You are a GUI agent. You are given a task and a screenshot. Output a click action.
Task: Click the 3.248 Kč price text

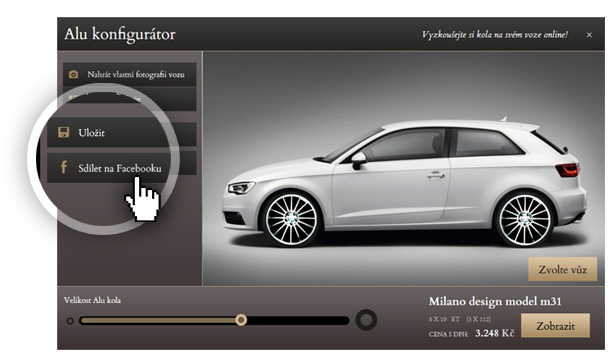(494, 334)
